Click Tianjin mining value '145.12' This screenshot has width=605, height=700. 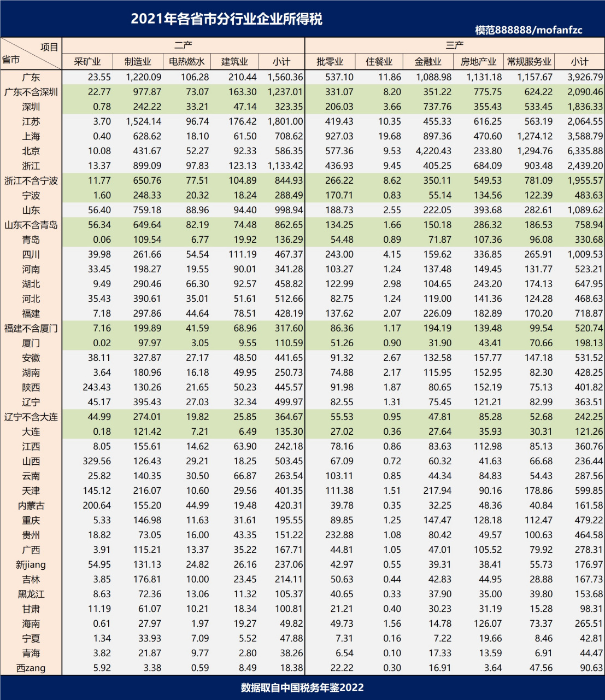(x=97, y=491)
